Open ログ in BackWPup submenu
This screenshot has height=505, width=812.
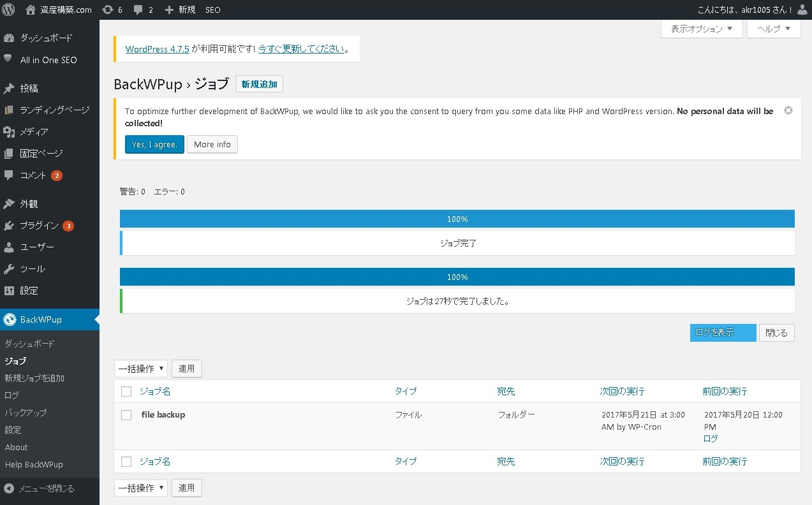pyautogui.click(x=12, y=395)
